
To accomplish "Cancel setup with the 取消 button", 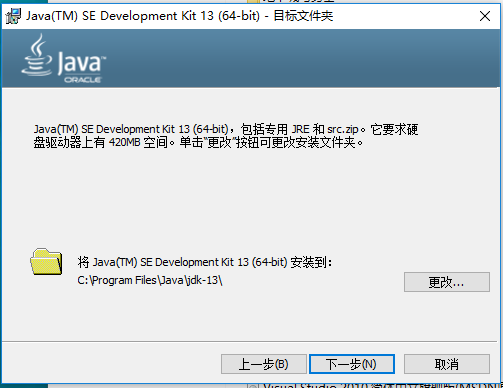I will [447, 364].
